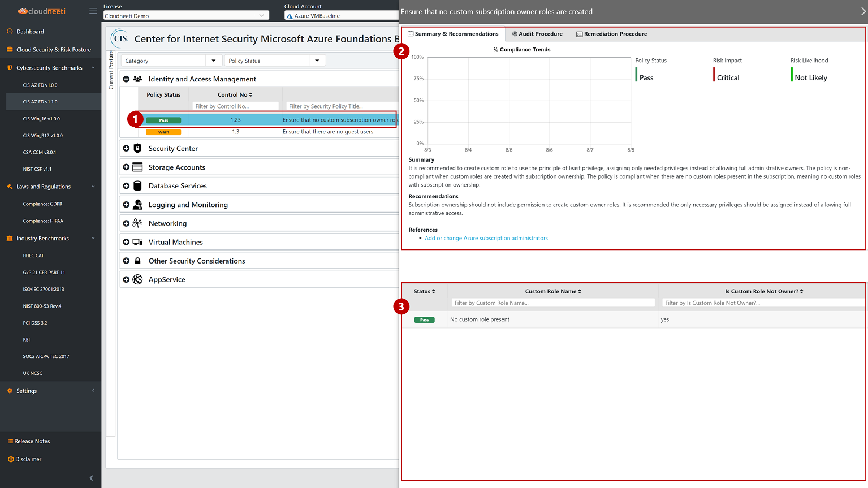The image size is (868, 488).
Task: Open NIST CSF v1.1 benchmark
Action: click(37, 169)
